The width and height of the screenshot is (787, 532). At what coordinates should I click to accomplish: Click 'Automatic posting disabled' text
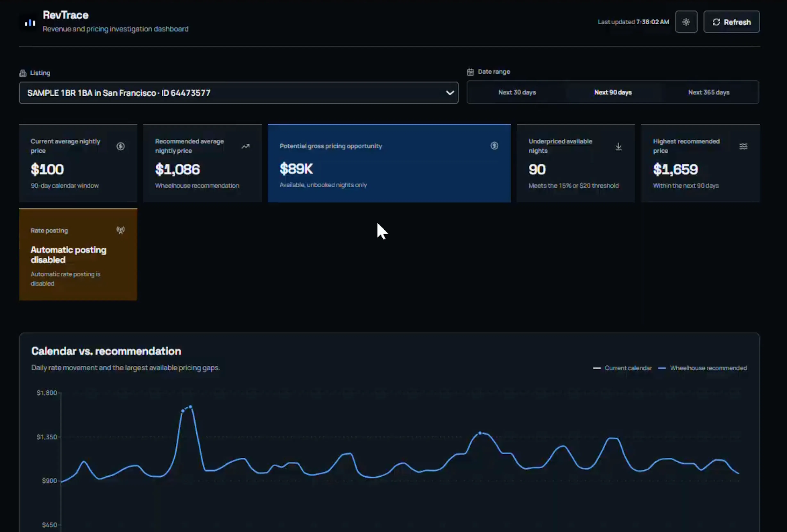coord(68,255)
